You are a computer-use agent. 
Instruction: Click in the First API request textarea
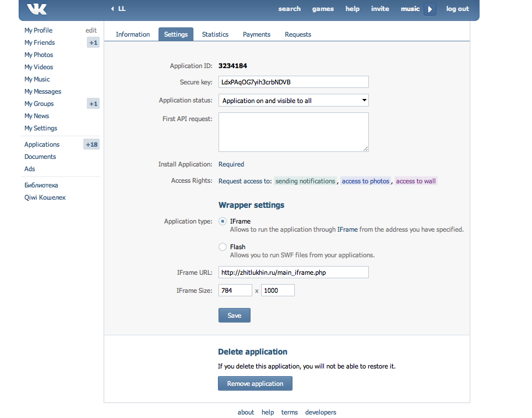coord(293,132)
